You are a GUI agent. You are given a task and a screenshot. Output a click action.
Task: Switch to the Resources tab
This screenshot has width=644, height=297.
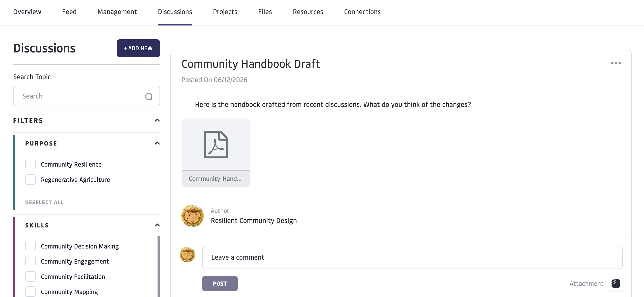[308, 12]
